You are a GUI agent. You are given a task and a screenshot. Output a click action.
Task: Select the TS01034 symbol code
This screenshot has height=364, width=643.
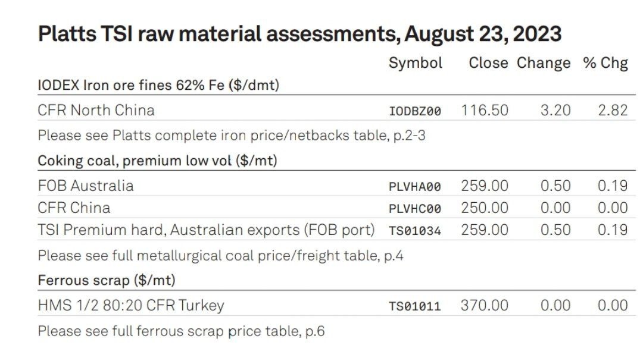[414, 231]
